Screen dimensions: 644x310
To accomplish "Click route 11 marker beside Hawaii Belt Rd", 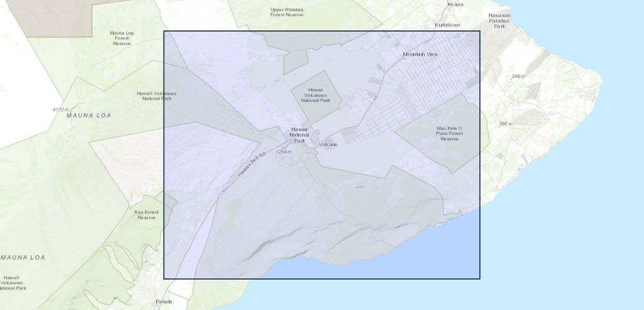I will tap(225, 191).
